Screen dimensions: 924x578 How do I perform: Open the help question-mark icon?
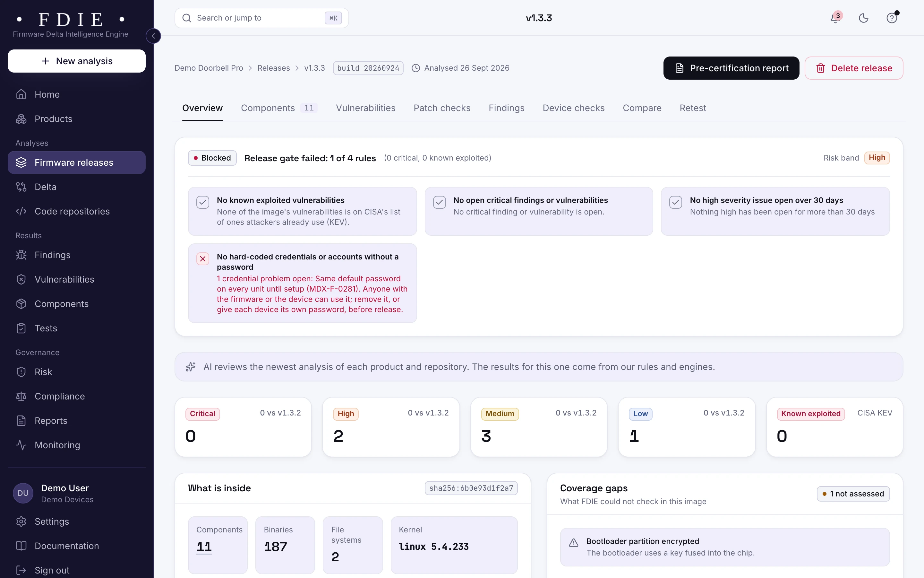(x=892, y=18)
